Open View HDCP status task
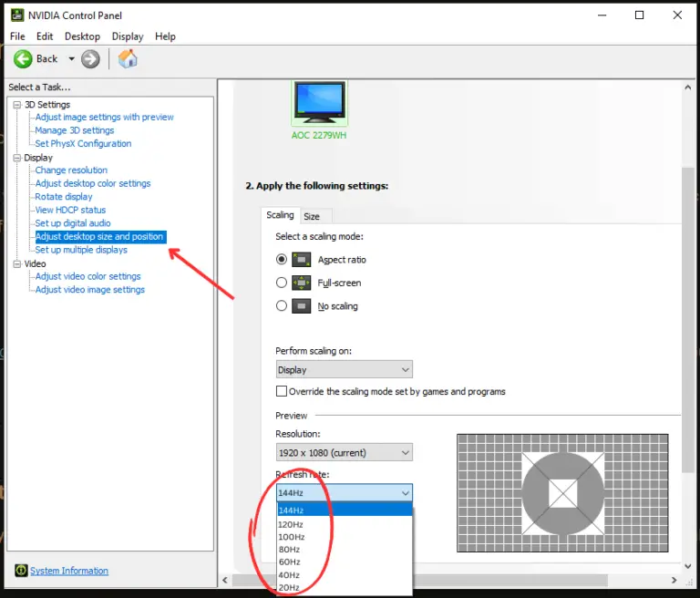 coord(70,210)
